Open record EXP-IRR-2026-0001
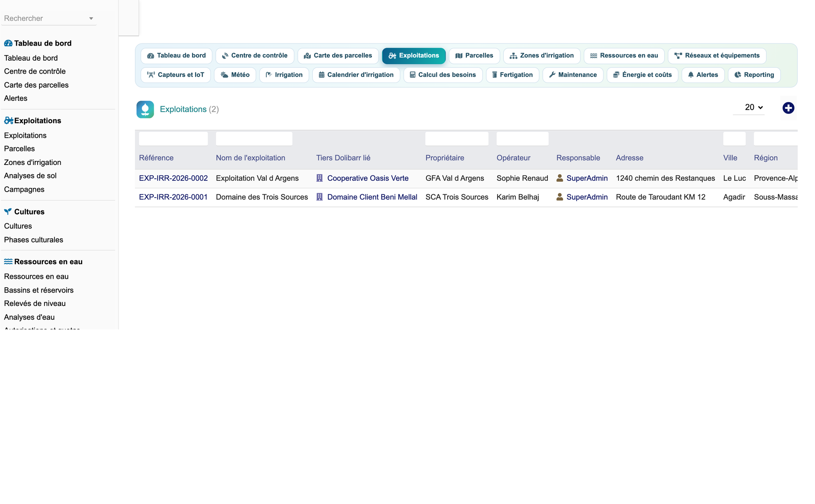 point(173,197)
